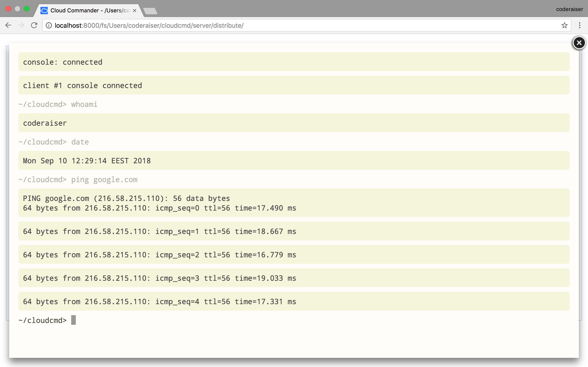
Task: Reload the page with refresh icon
Action: (34, 25)
